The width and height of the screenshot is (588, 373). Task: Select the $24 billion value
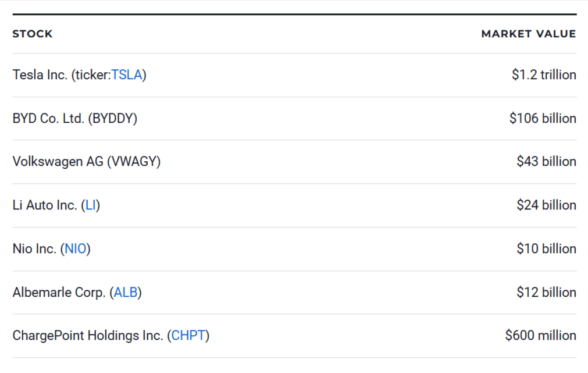point(546,205)
